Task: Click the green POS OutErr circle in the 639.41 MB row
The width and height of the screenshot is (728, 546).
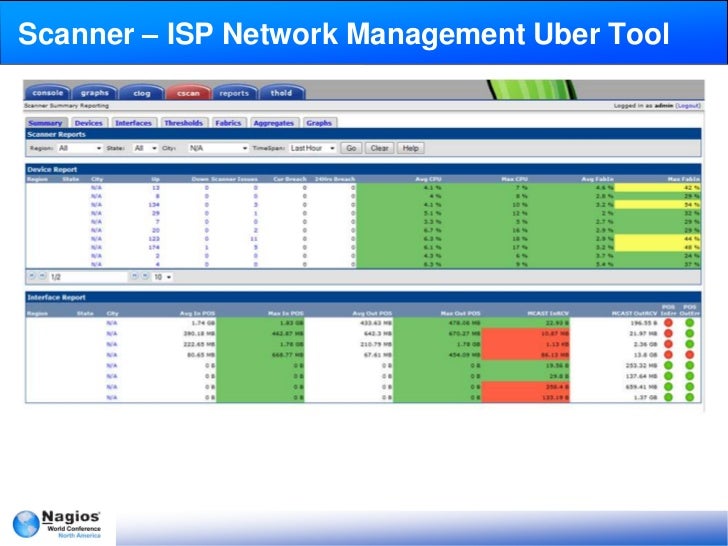Action: (x=689, y=386)
